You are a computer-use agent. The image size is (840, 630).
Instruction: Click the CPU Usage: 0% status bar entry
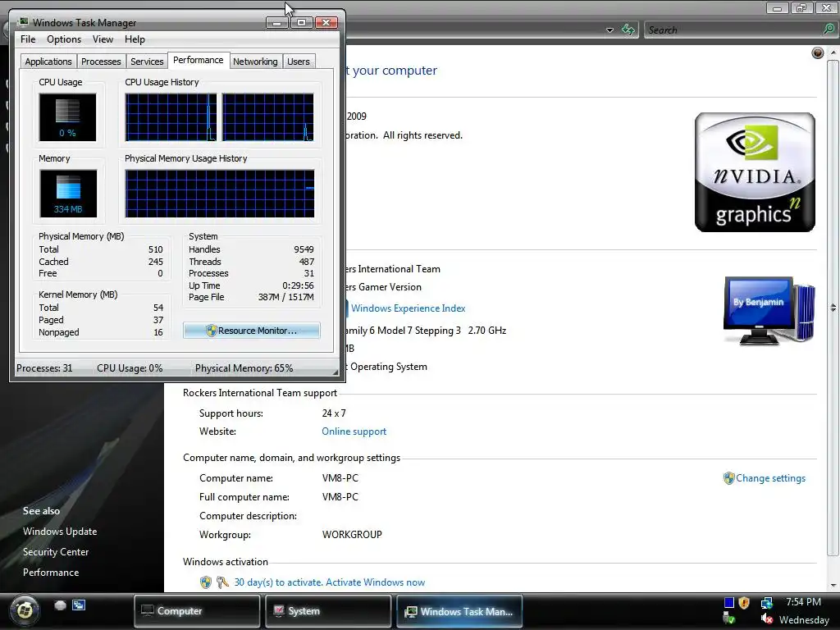coord(130,368)
